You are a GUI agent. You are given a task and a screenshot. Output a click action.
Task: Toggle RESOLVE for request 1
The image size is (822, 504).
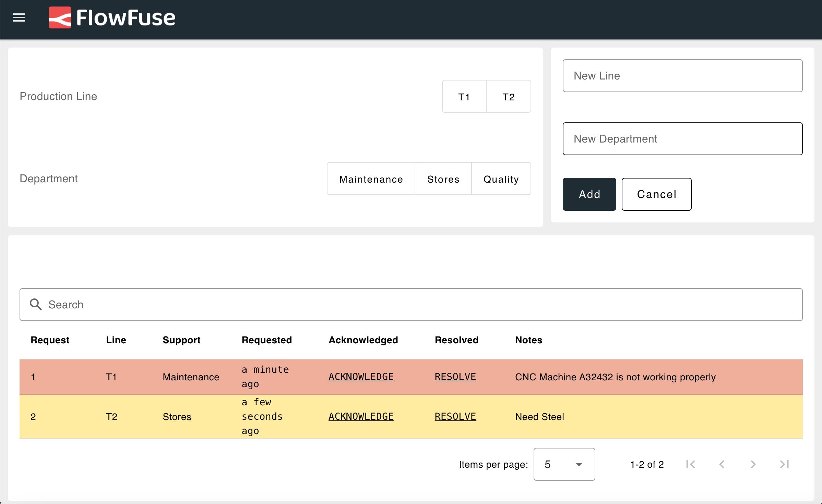[455, 377]
